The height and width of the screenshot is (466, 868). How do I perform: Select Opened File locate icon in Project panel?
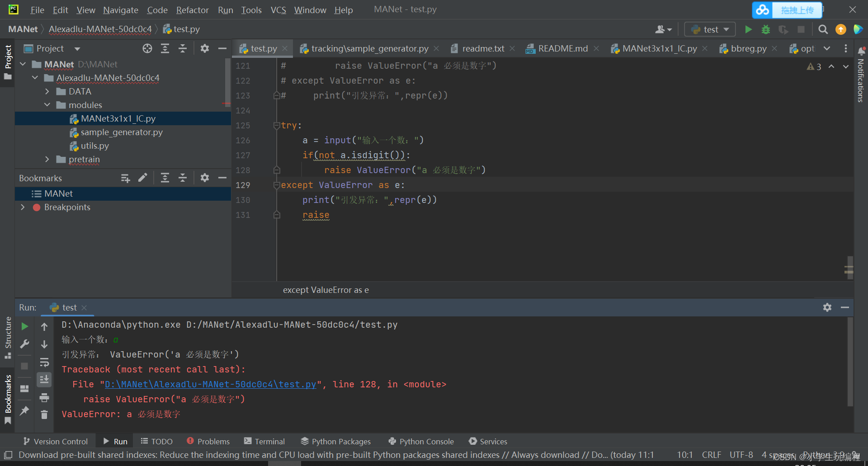tap(147, 48)
